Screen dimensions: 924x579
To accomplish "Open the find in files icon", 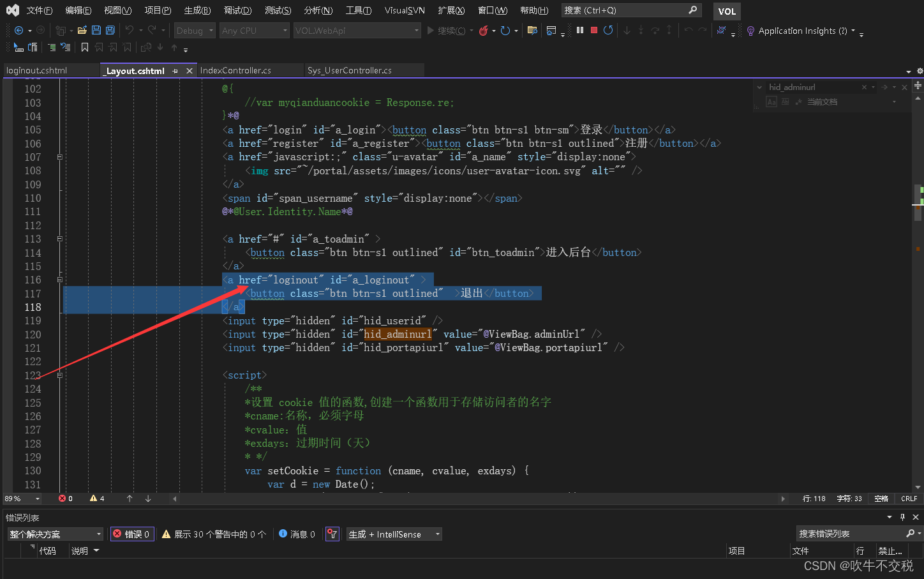I will 532,31.
